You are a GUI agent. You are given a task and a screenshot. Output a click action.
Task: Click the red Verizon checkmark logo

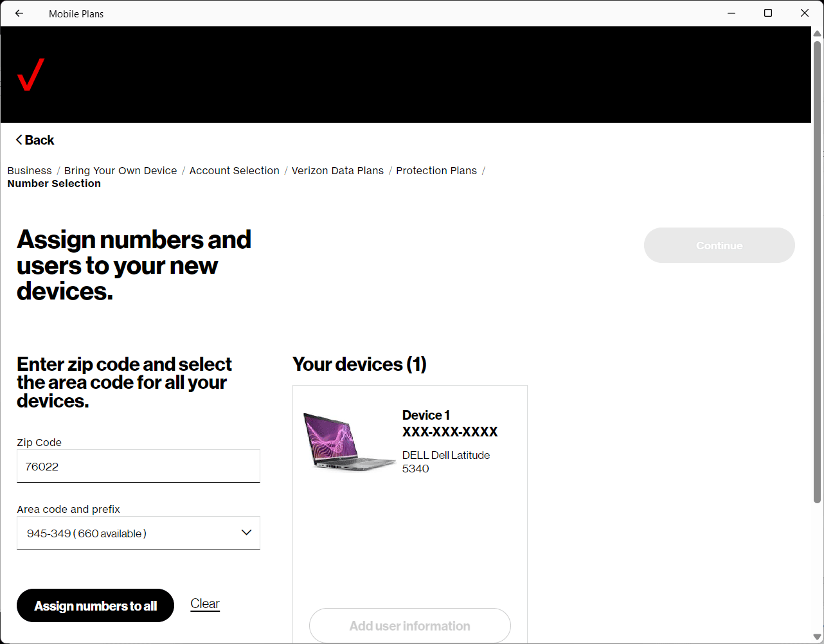(x=30, y=75)
